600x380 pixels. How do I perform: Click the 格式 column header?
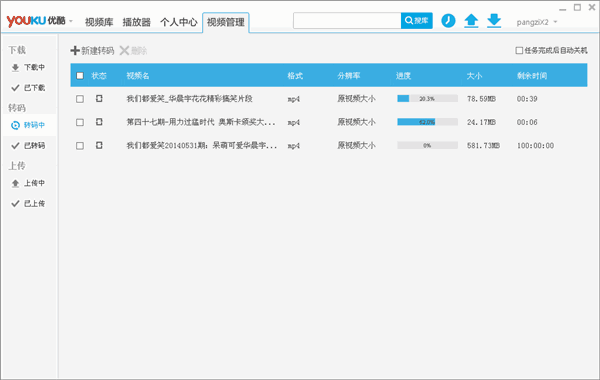click(295, 75)
